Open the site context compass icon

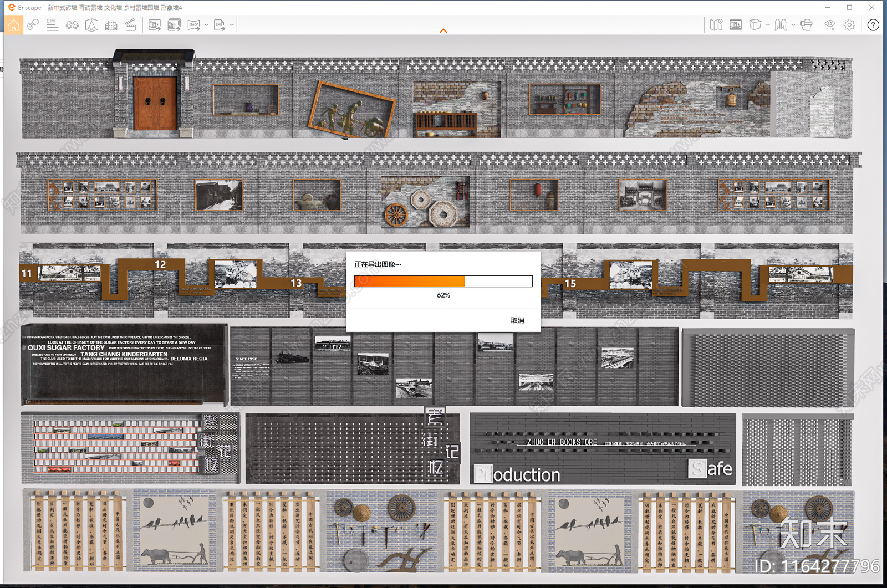click(91, 25)
